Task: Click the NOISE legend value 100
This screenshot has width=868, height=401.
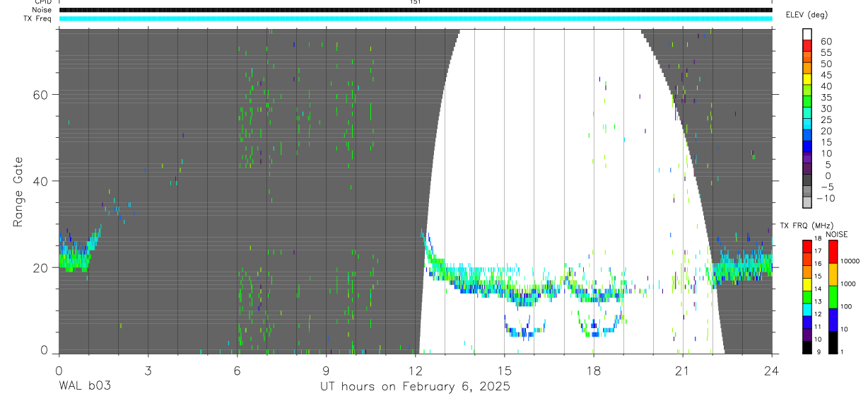Action: pyautogui.click(x=847, y=308)
